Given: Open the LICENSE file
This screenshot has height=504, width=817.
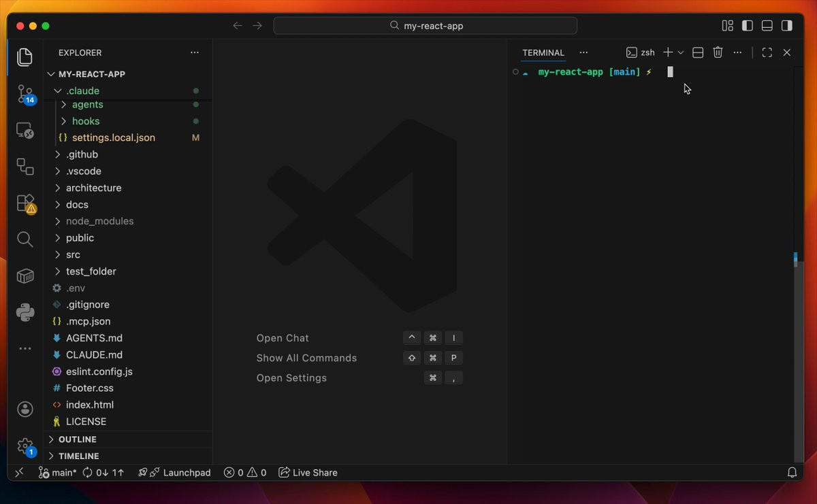Looking at the screenshot, I should (x=128, y=421).
